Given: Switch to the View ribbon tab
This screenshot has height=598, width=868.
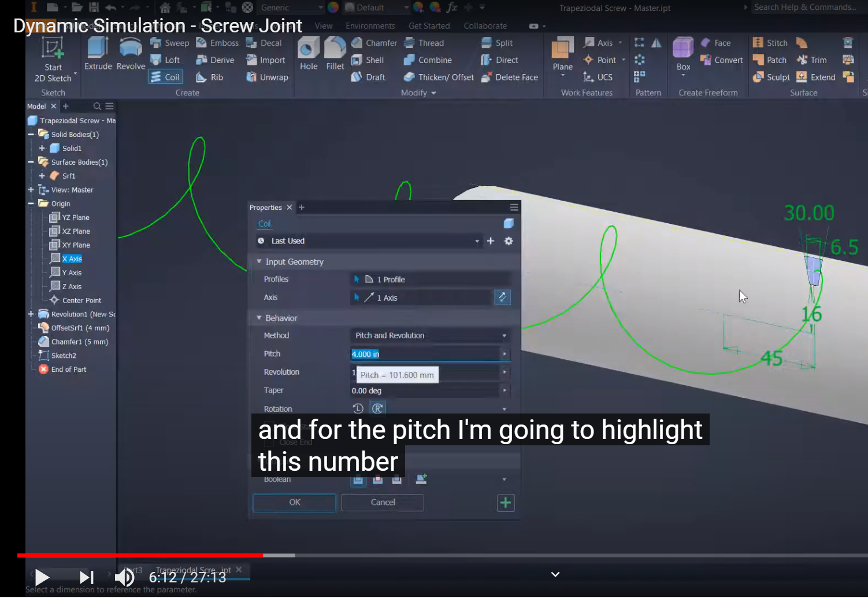Looking at the screenshot, I should pos(324,25).
